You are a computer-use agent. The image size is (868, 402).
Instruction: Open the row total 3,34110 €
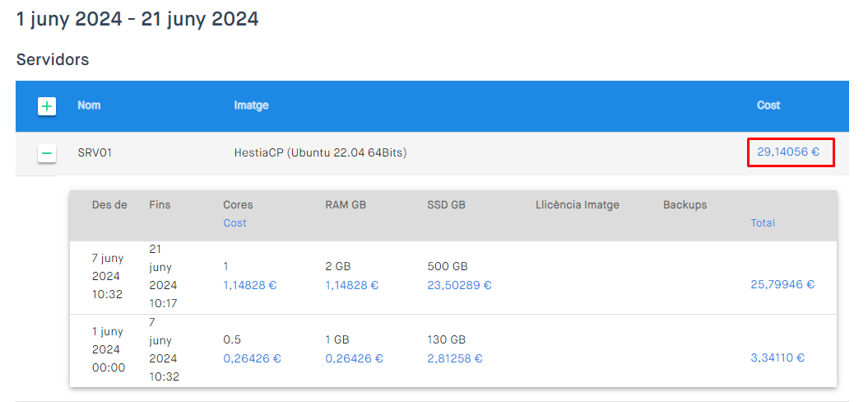coord(777,358)
